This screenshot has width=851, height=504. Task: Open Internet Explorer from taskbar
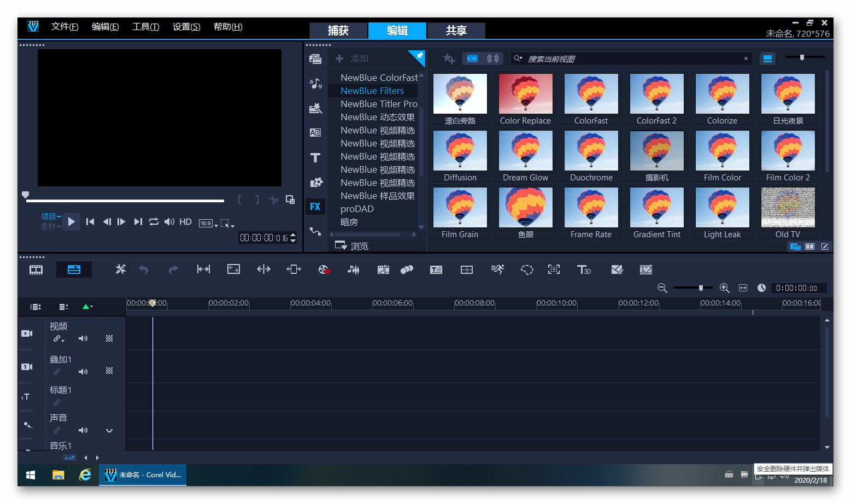(x=85, y=475)
